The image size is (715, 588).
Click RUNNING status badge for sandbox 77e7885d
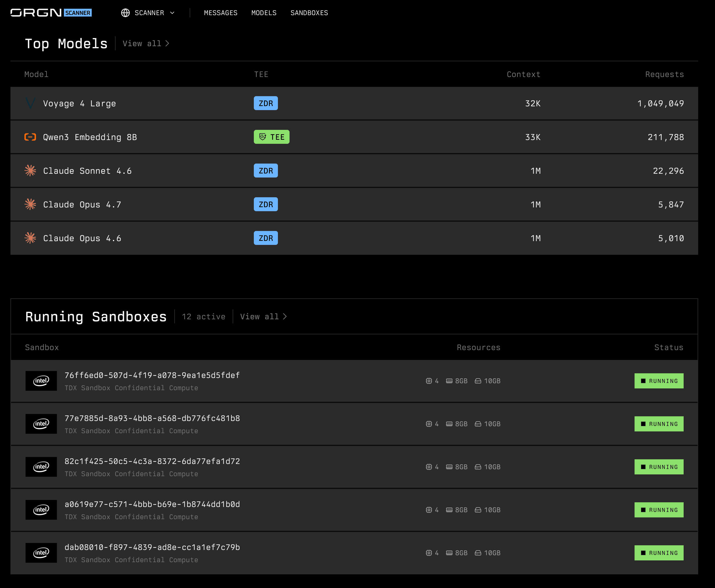coord(659,424)
